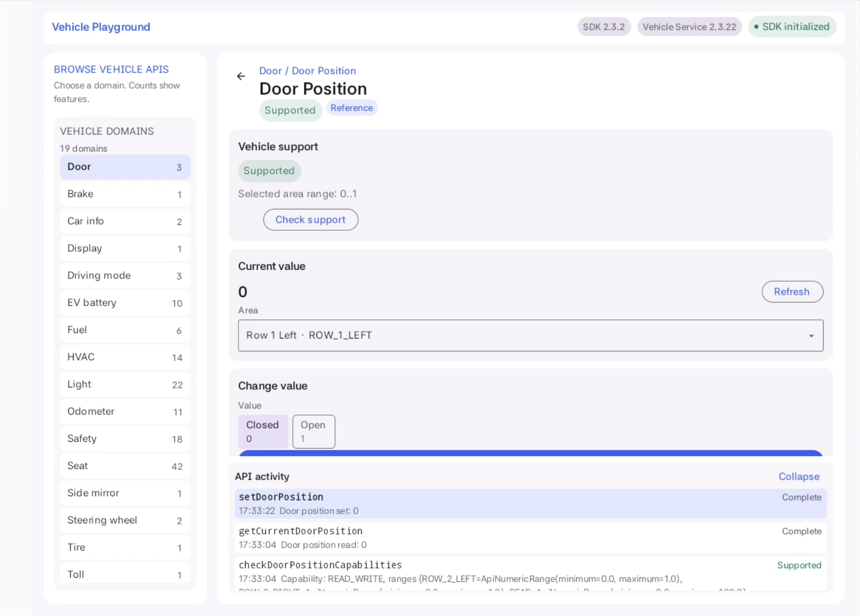Click the back arrow icon
The width and height of the screenshot is (860, 616).
pyautogui.click(x=241, y=76)
